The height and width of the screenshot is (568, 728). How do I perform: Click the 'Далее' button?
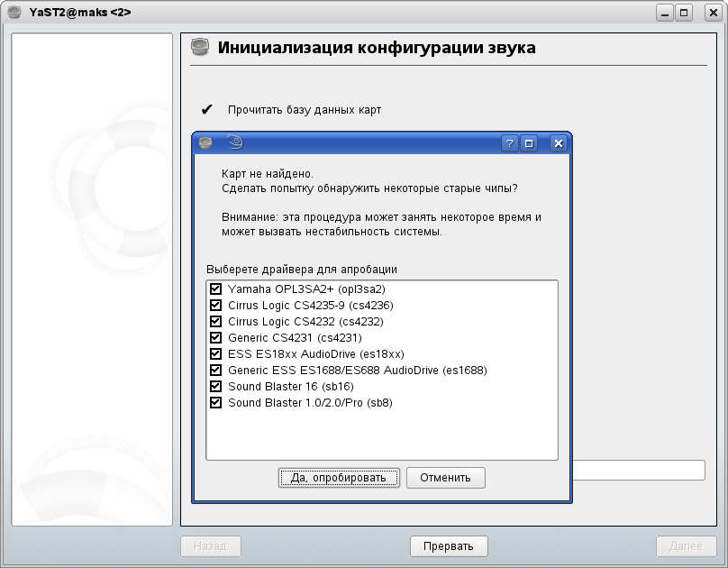(x=686, y=545)
